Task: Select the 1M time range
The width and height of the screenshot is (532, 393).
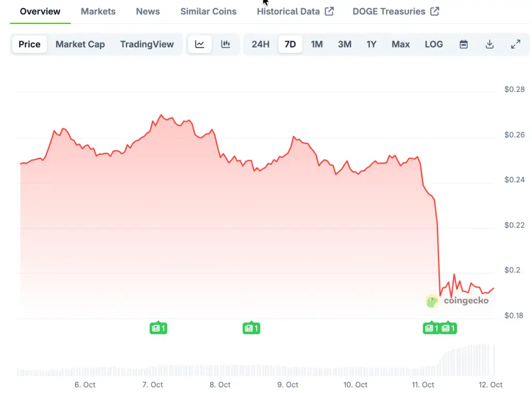Action: click(x=317, y=44)
